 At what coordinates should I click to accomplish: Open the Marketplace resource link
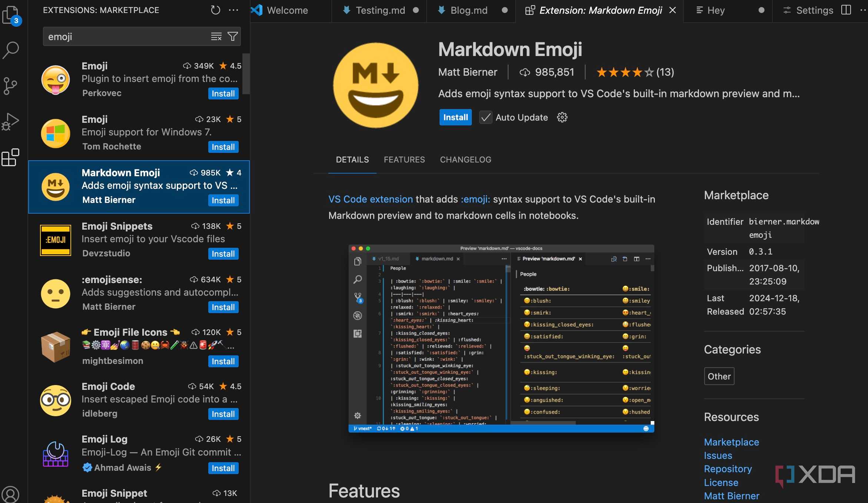coord(731,442)
